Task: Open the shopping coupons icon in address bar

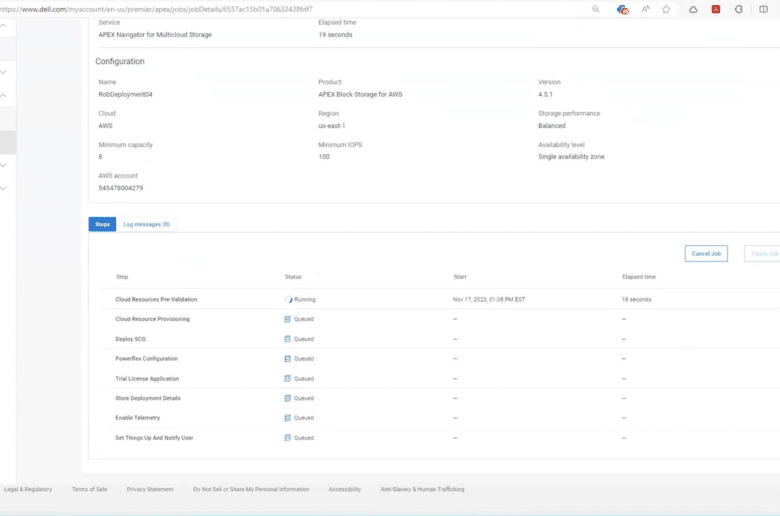Action: [622, 9]
